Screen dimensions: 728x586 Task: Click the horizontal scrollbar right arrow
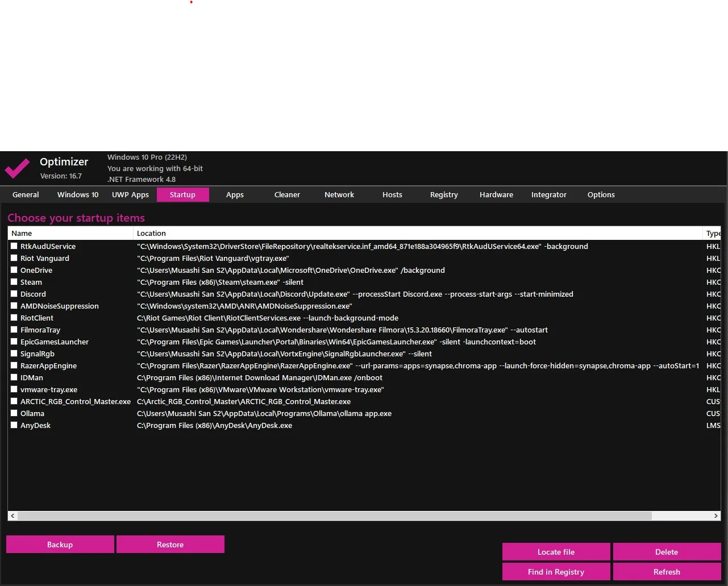[716, 516]
